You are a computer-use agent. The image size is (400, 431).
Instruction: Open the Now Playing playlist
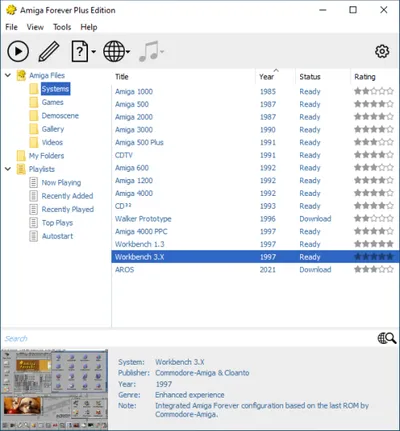(61, 183)
